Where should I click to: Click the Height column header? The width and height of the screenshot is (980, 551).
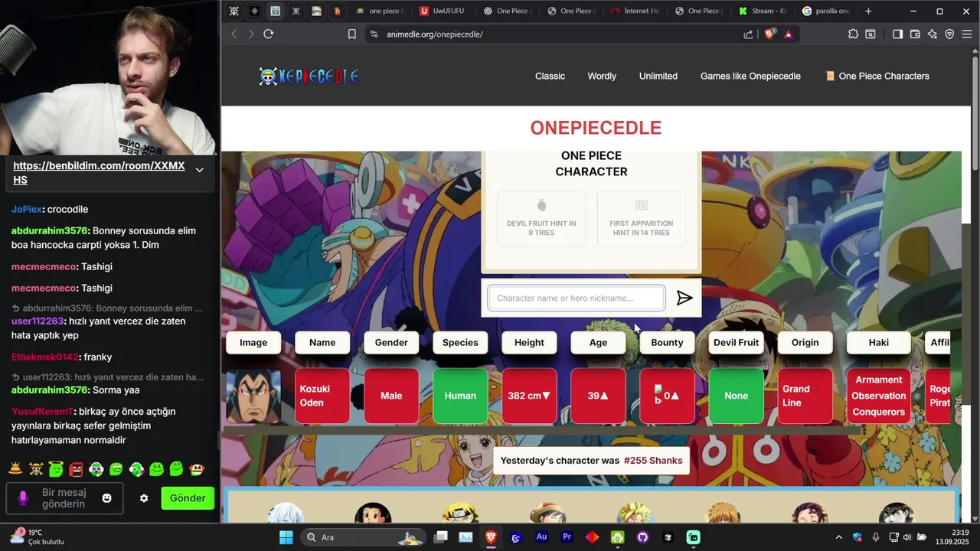[x=529, y=342]
